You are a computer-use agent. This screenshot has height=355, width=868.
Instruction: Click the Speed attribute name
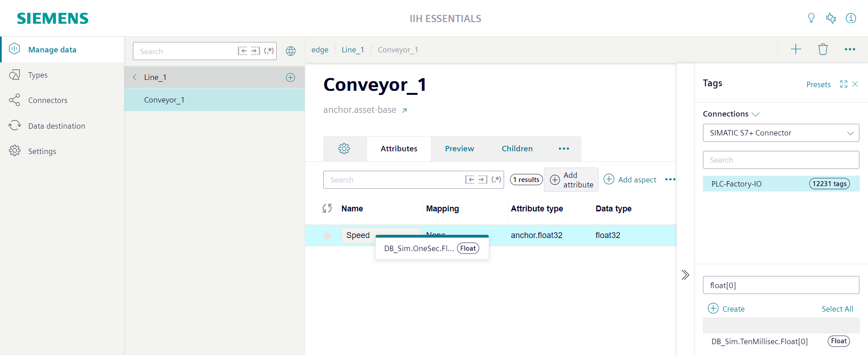point(358,235)
